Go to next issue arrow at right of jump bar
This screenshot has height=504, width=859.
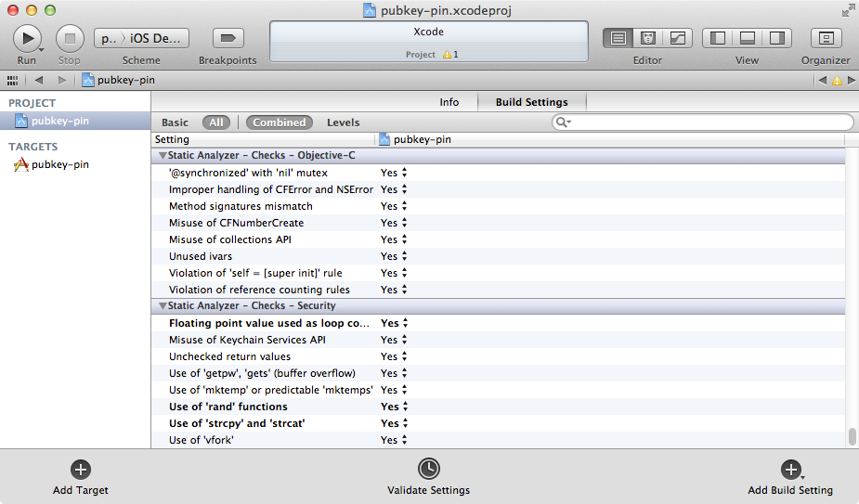(851, 81)
